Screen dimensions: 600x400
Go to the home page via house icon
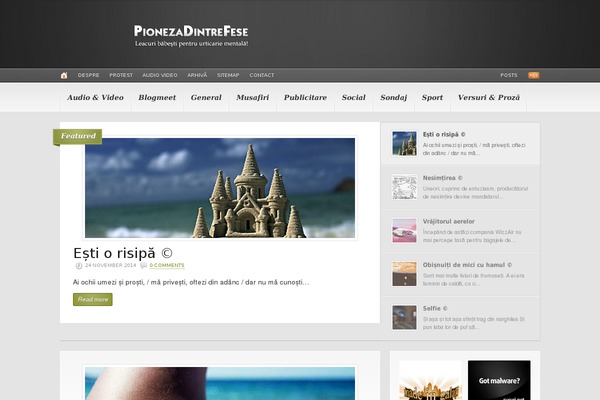[x=64, y=75]
